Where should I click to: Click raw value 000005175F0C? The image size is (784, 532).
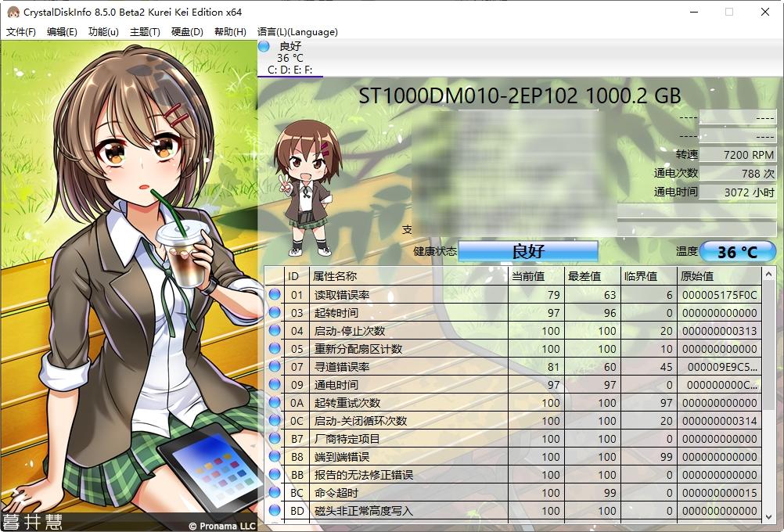point(720,295)
